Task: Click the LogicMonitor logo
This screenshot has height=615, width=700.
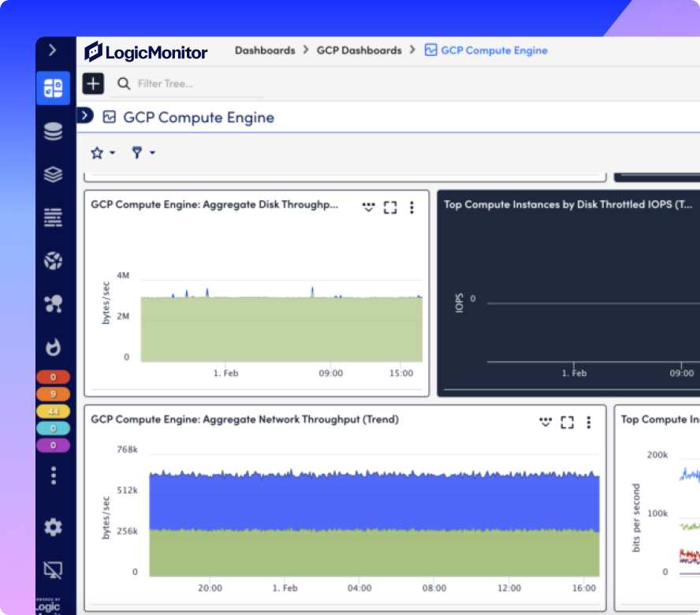Action: click(x=146, y=52)
